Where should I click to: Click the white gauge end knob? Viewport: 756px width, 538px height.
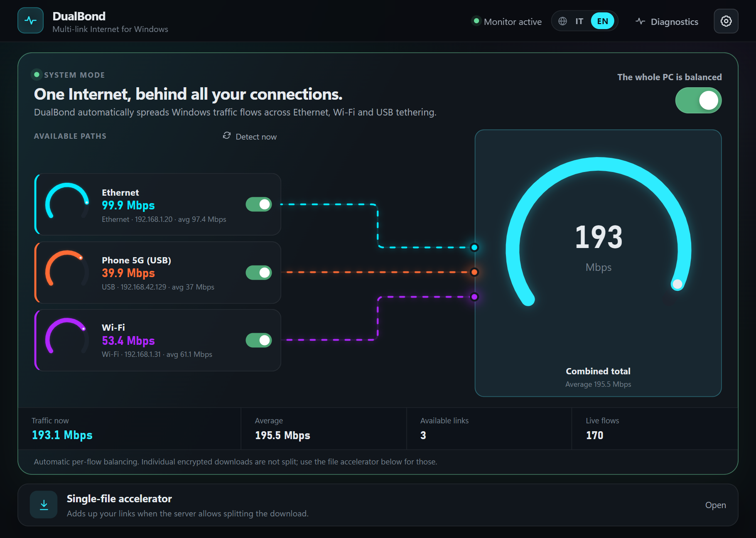pyautogui.click(x=677, y=284)
